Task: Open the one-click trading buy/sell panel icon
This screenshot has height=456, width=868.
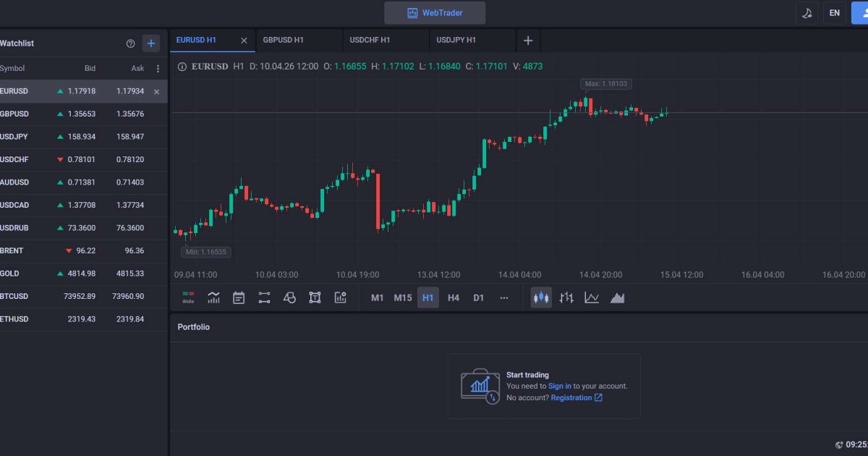Action: (x=188, y=297)
